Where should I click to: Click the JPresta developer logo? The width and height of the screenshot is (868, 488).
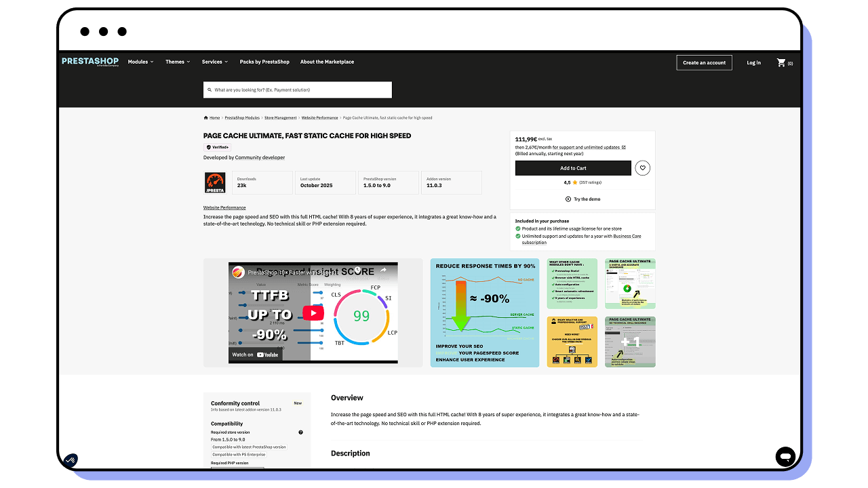(x=215, y=182)
